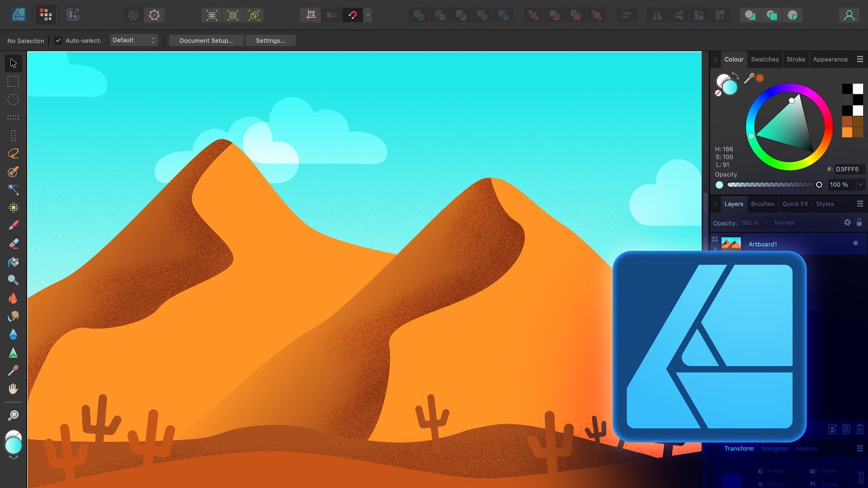Switch to the Brushes tab

(x=762, y=204)
